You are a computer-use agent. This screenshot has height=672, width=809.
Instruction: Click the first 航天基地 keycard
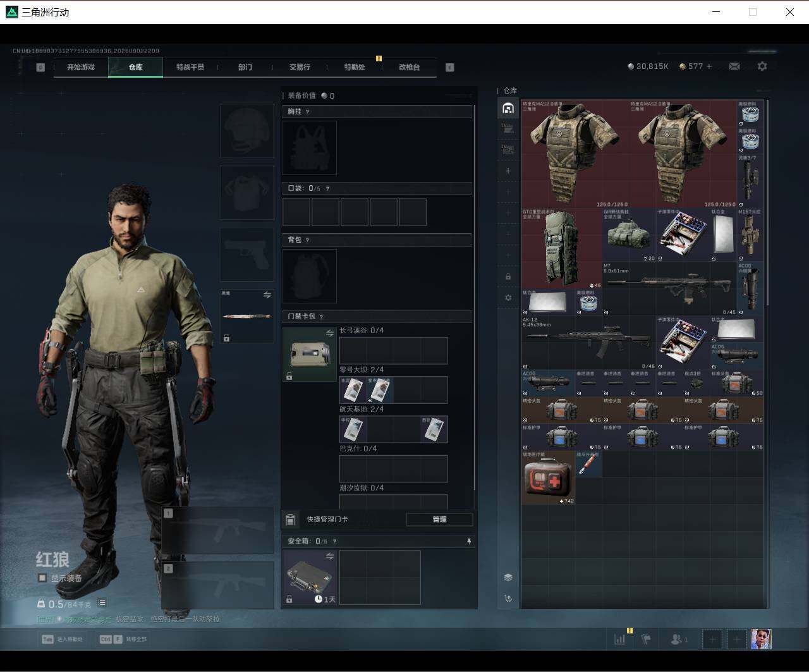click(x=353, y=429)
